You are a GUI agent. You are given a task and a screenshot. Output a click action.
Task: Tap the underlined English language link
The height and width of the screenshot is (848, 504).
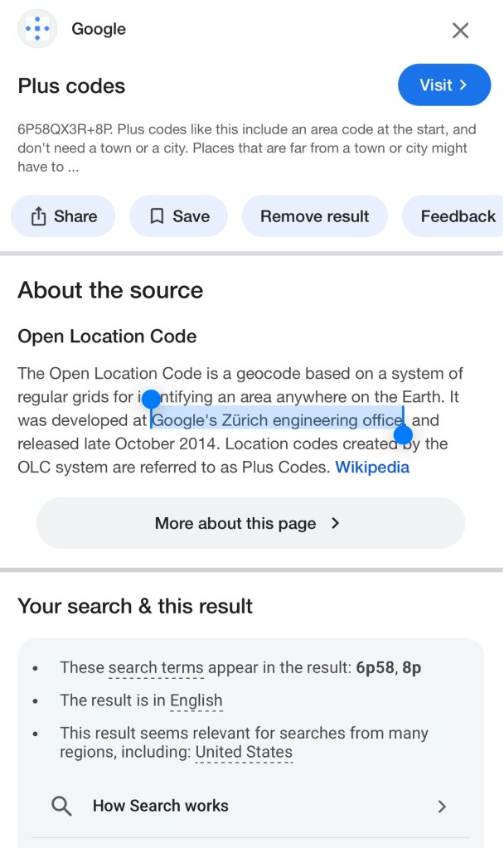tap(196, 700)
